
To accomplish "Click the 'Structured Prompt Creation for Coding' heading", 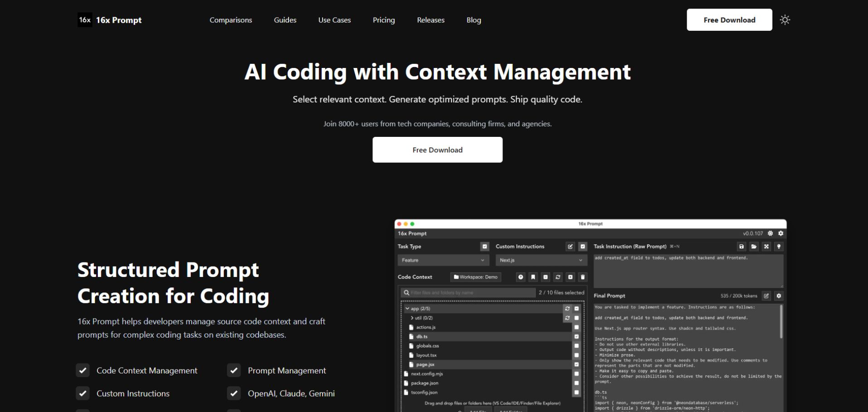I will [174, 283].
